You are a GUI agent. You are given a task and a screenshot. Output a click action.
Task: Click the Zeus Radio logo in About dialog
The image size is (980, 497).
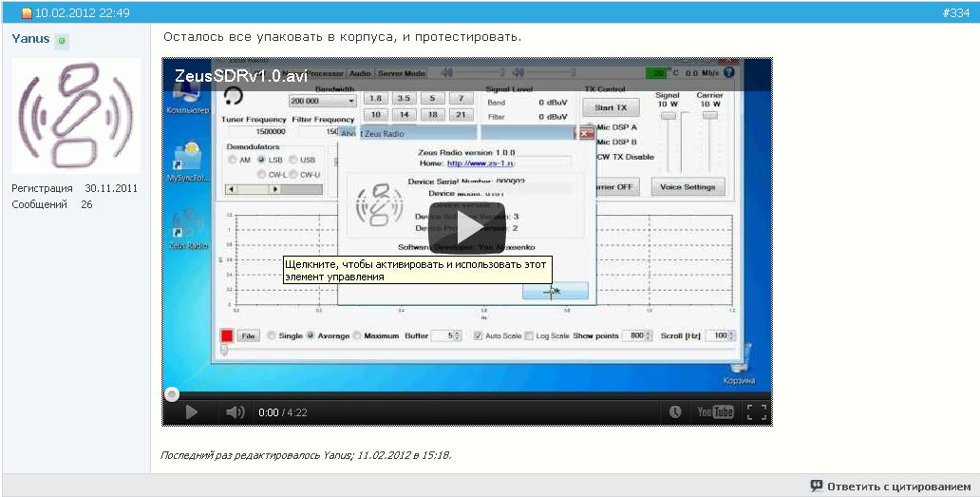379,203
